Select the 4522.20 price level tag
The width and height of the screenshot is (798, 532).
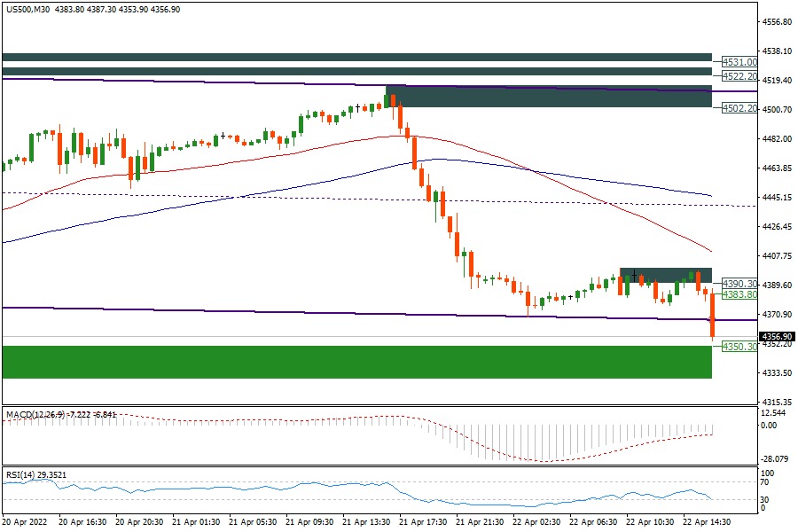tap(738, 76)
